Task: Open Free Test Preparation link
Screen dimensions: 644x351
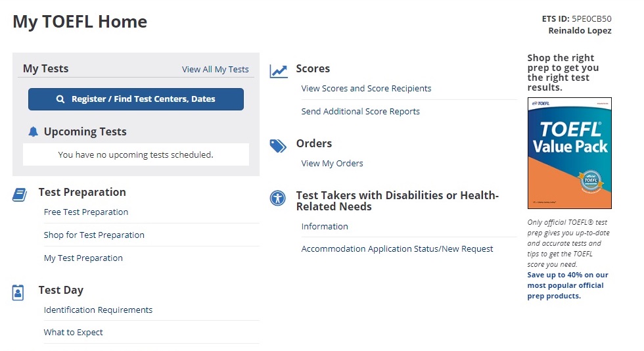Action: click(86, 212)
